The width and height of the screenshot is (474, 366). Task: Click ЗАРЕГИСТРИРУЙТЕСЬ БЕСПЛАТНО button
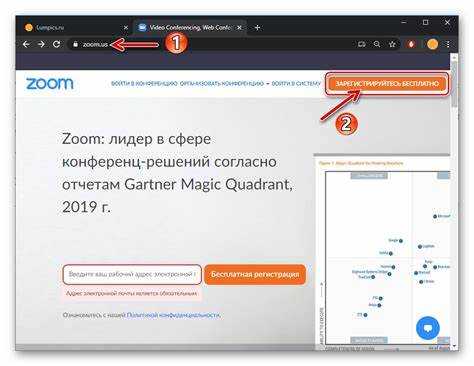pyautogui.click(x=387, y=84)
